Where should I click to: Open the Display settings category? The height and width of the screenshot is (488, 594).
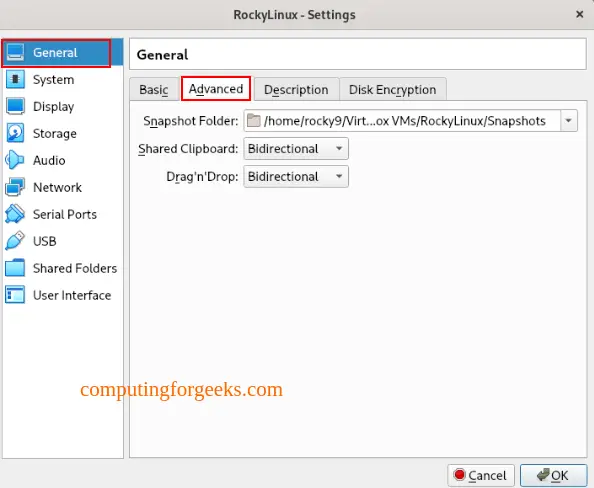click(x=53, y=106)
